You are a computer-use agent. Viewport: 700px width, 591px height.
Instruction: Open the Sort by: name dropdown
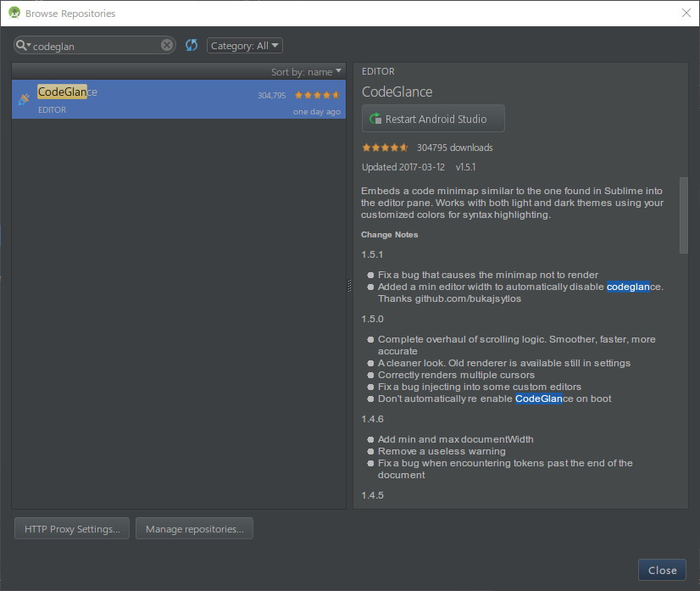coord(306,72)
